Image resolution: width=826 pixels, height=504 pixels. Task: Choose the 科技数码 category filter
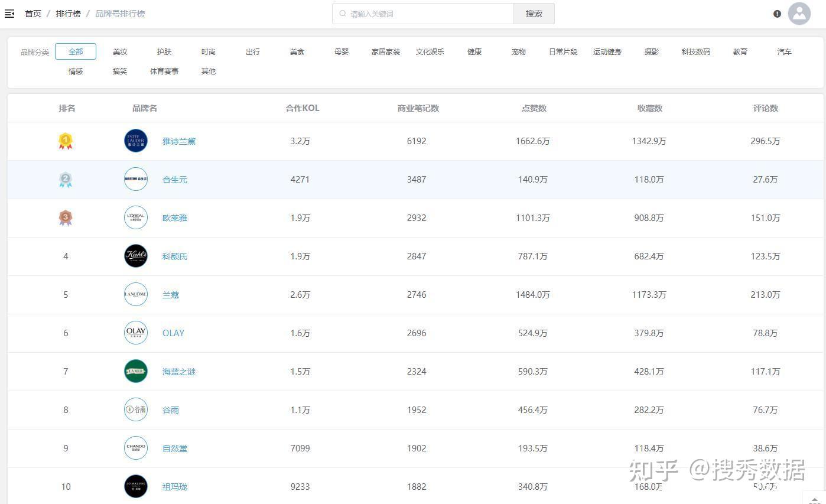pos(695,51)
